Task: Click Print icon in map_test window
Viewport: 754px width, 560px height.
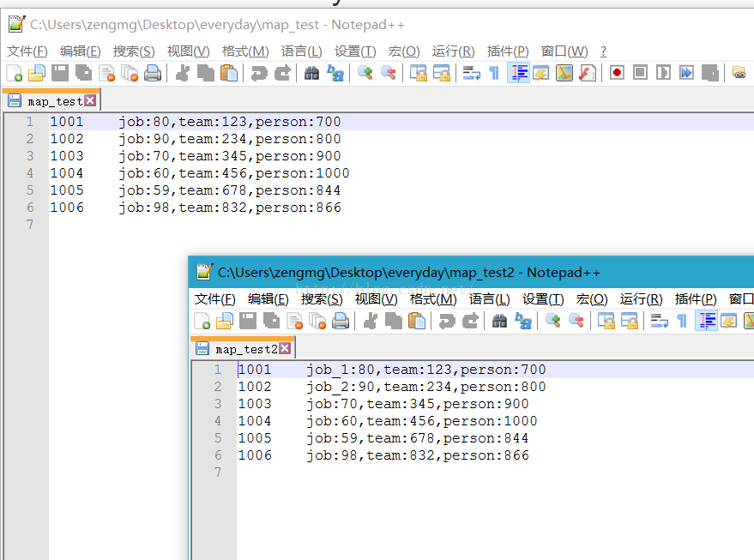Action: pos(153,73)
